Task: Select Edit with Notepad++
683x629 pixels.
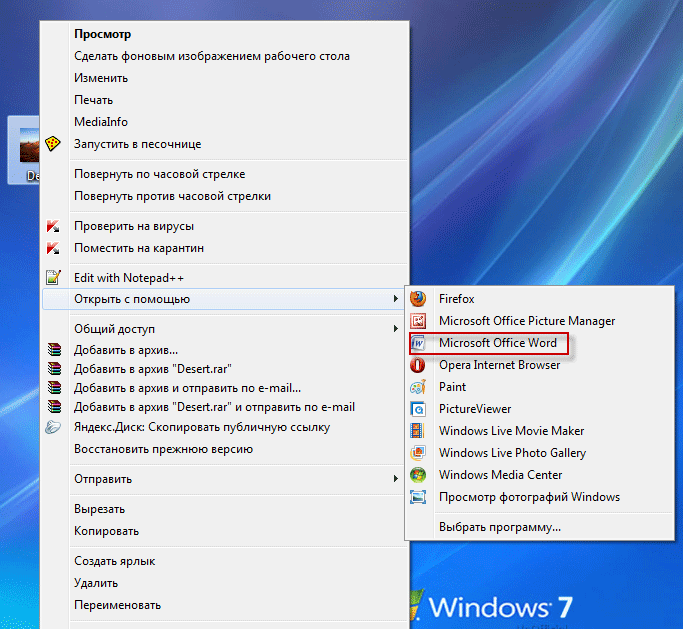Action: [129, 278]
